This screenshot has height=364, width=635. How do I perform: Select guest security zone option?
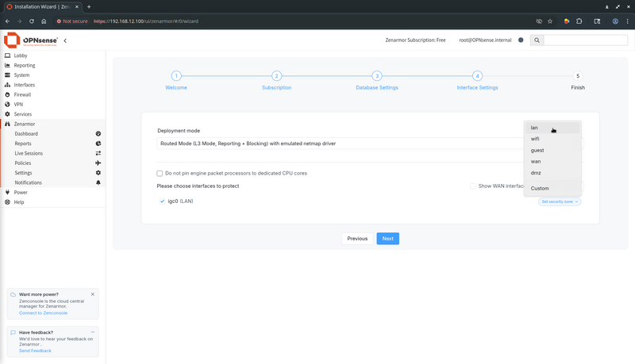click(x=552, y=150)
